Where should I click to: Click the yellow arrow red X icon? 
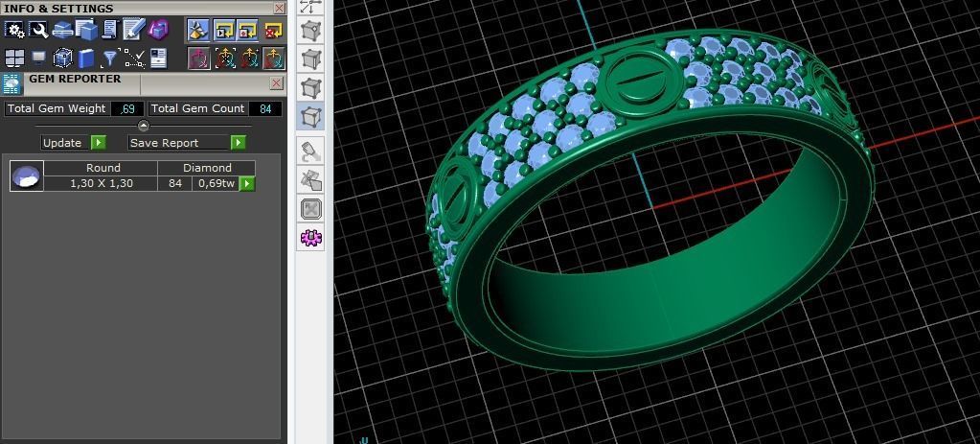[273, 30]
